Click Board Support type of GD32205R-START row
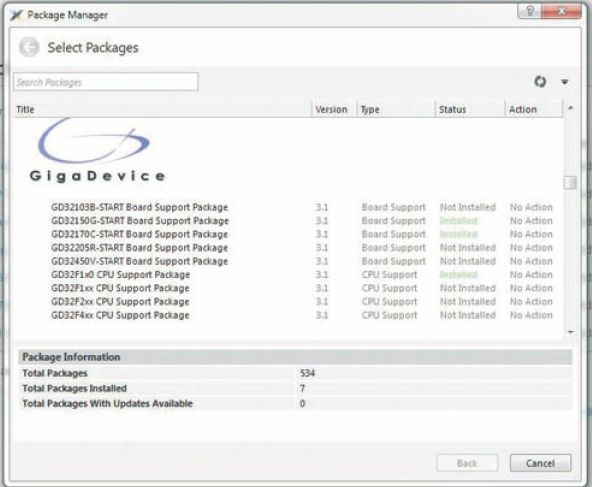This screenshot has height=487, width=592. click(394, 248)
